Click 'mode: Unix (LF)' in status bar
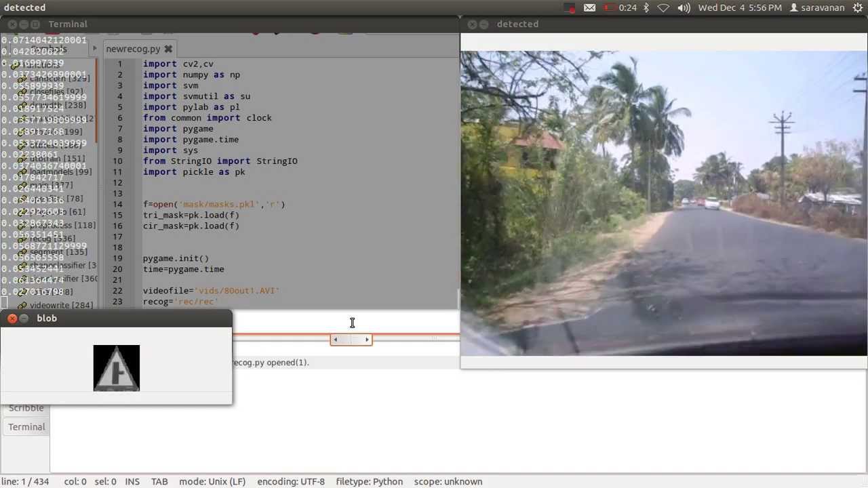 pyautogui.click(x=212, y=482)
